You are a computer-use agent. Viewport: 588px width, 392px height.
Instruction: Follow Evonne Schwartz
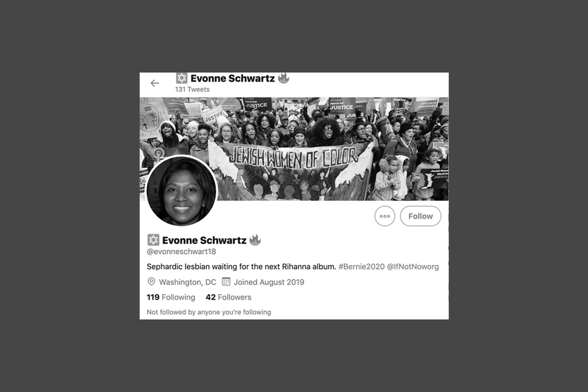[x=420, y=216]
